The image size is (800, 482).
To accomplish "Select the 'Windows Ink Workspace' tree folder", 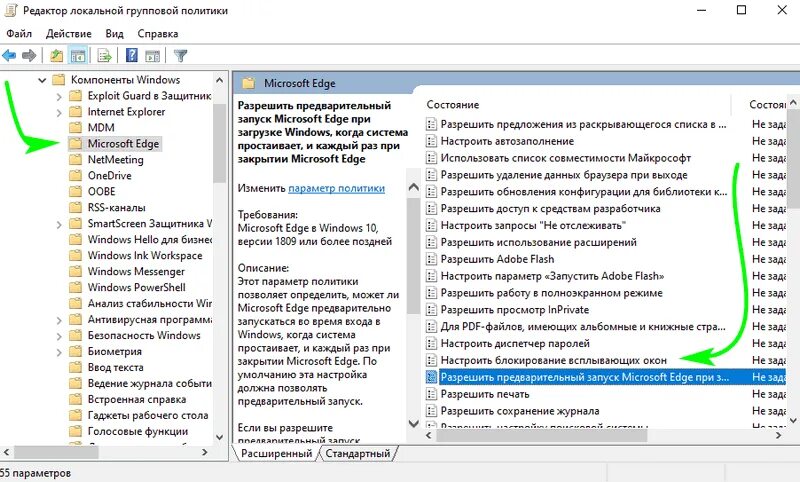I will point(145,256).
